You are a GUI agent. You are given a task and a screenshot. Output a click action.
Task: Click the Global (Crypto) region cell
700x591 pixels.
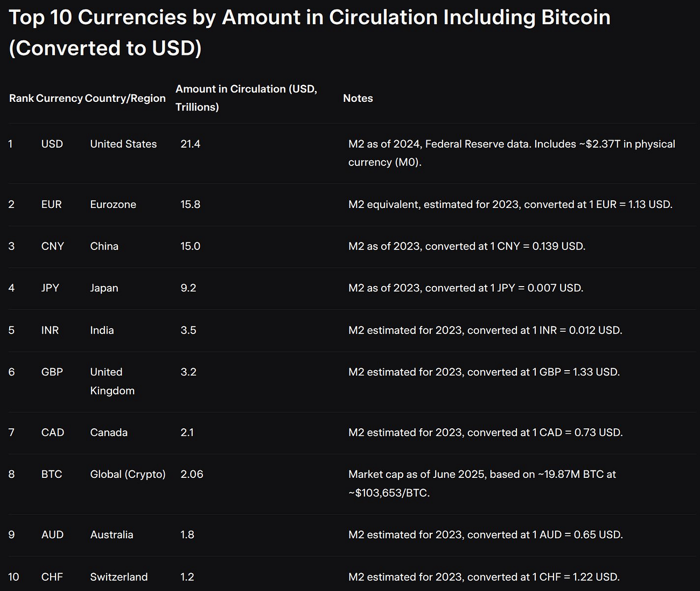click(128, 474)
